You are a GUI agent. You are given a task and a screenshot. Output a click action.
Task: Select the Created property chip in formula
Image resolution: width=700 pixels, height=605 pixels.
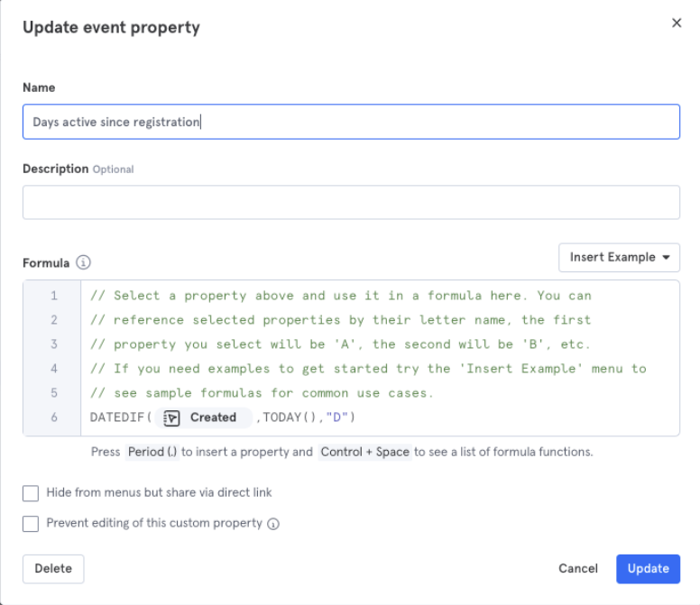[x=204, y=417]
